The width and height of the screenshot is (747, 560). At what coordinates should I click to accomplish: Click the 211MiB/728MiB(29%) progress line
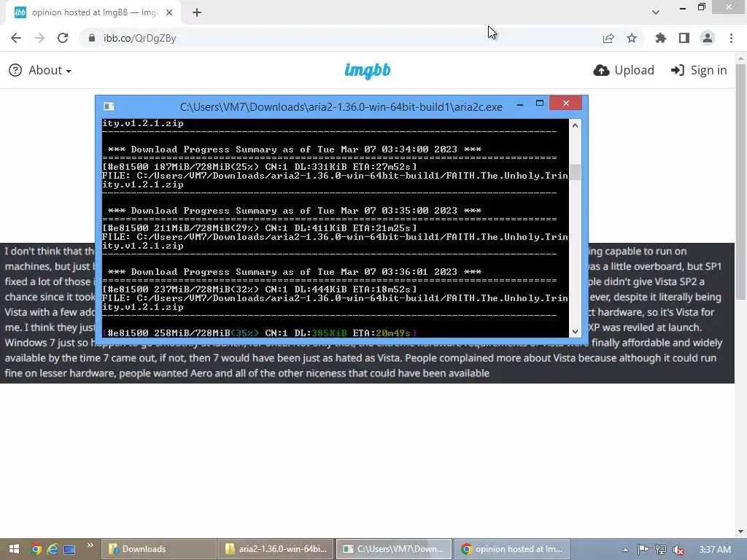[260, 227]
